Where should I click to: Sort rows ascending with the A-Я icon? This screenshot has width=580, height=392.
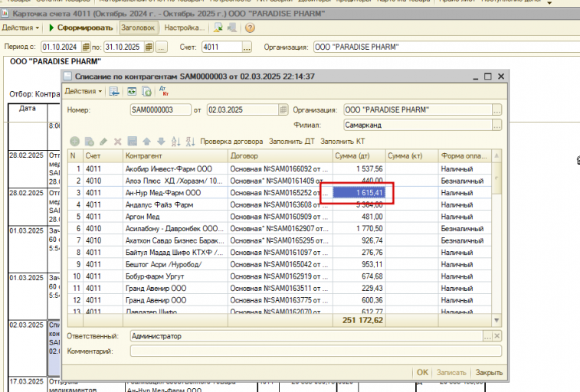[x=175, y=141]
